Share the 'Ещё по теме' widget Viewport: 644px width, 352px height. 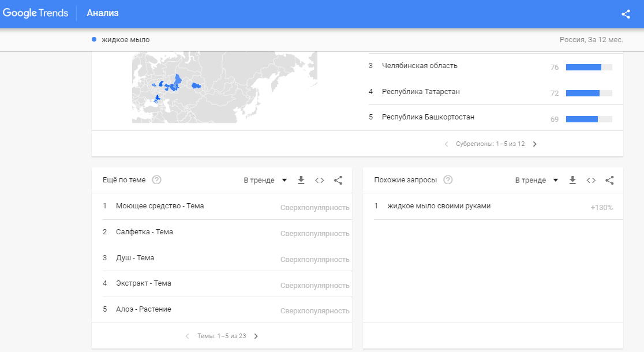click(x=338, y=180)
